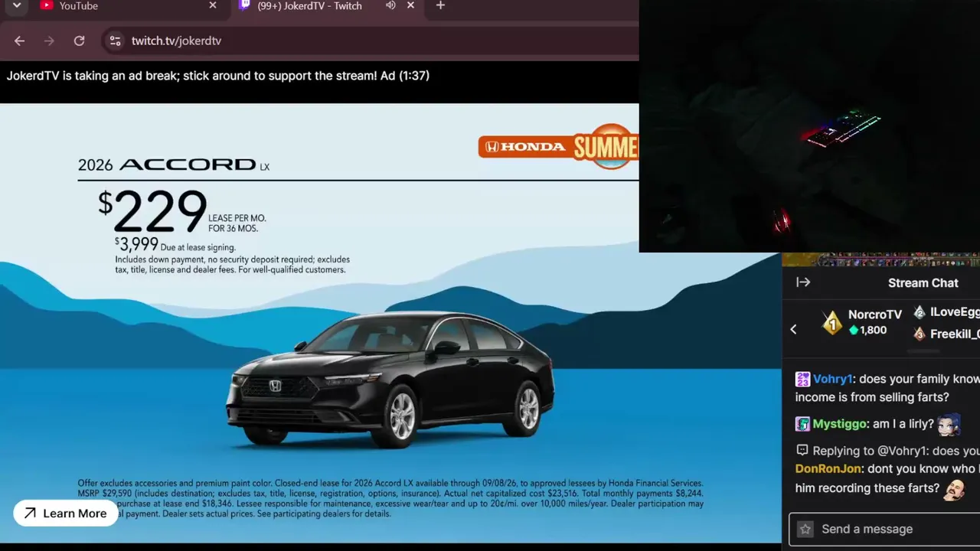This screenshot has width=980, height=551.
Task: Click the Learn More ad button
Action: (x=65, y=514)
